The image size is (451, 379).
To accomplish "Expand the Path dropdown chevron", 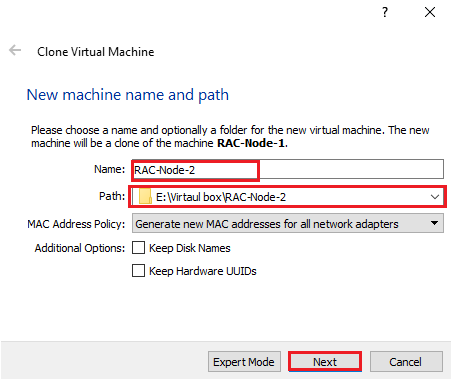I will tap(435, 197).
